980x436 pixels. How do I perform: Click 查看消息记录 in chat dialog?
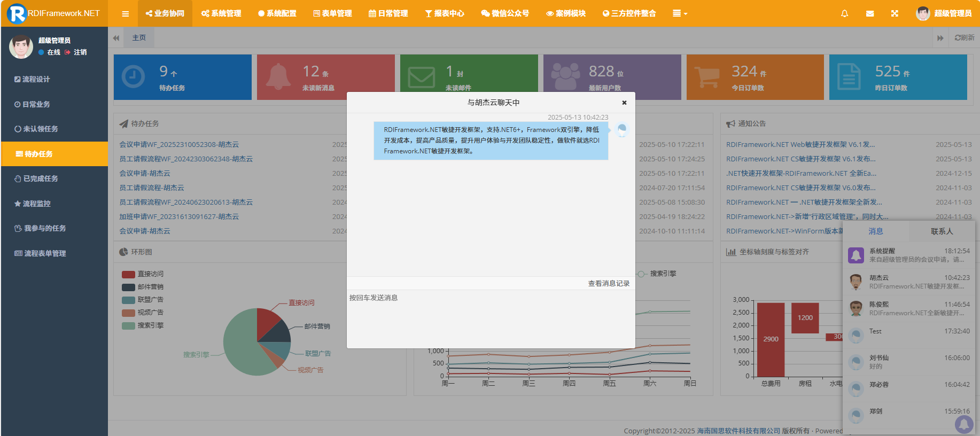(609, 284)
